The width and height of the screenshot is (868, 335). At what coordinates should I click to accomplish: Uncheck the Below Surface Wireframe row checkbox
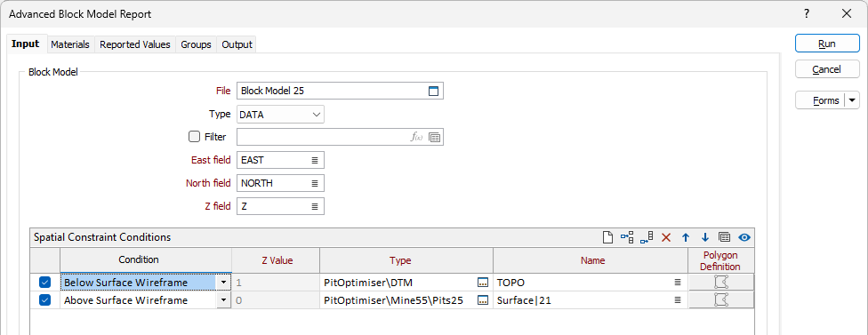(x=44, y=283)
